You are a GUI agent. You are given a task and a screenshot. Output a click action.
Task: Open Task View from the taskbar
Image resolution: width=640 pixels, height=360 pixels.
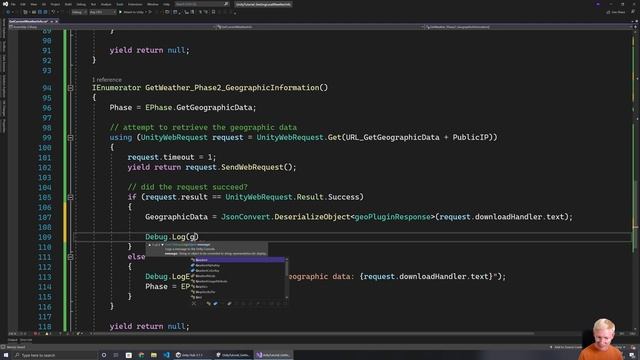tap(116, 355)
